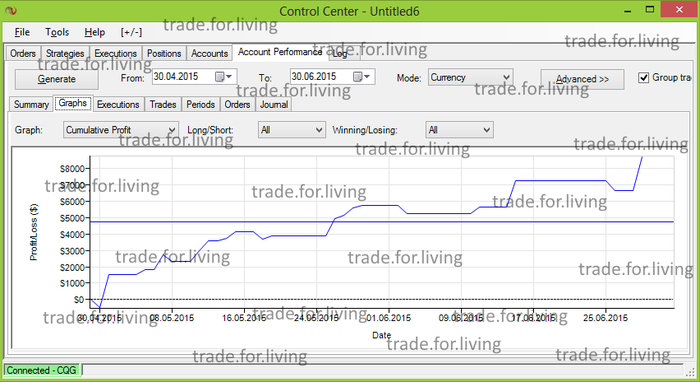Viewport: 700px width, 382px height.
Task: Open the File menu
Action: pos(22,32)
